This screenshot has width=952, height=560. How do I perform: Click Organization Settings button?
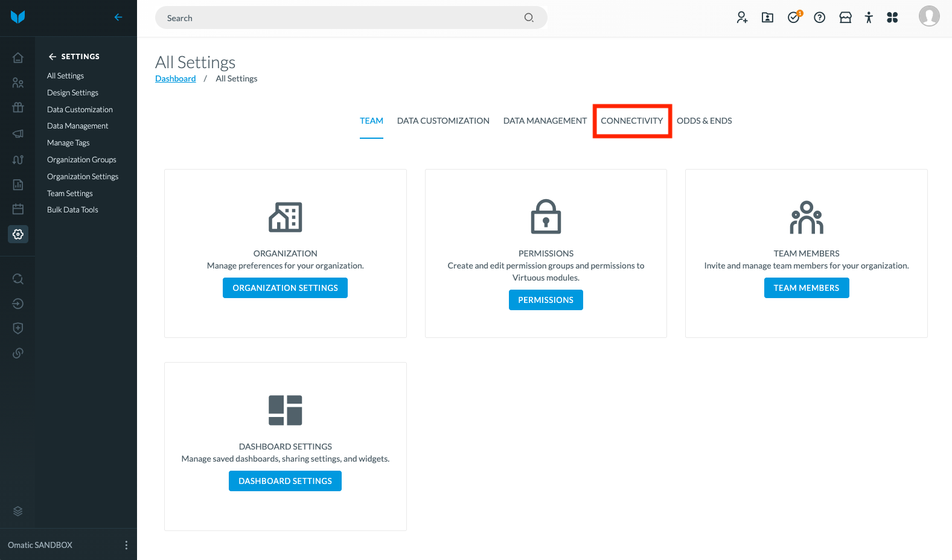285,288
